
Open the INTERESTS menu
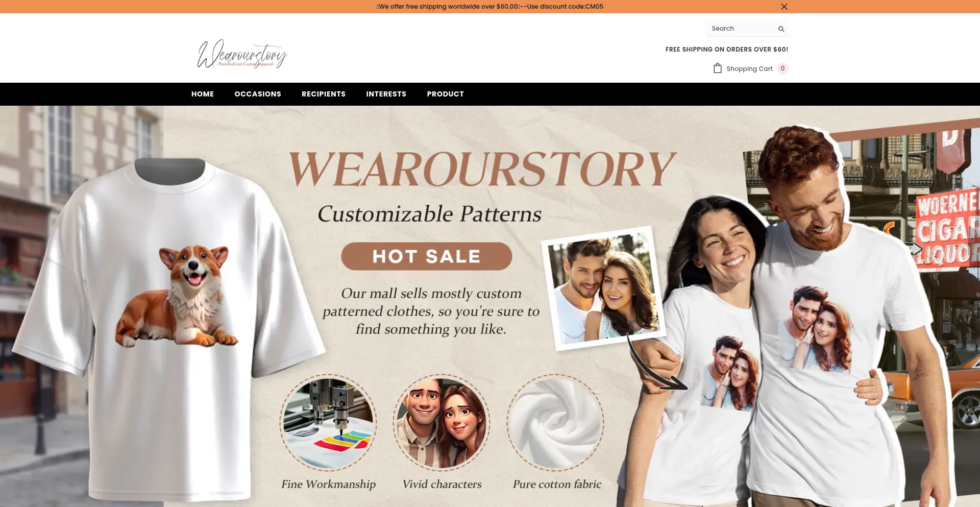pos(386,94)
